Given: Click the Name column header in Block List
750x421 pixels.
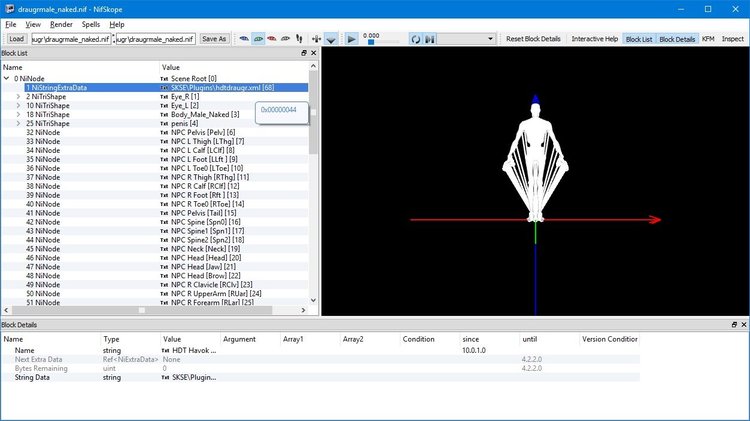Looking at the screenshot, I should pos(80,67).
